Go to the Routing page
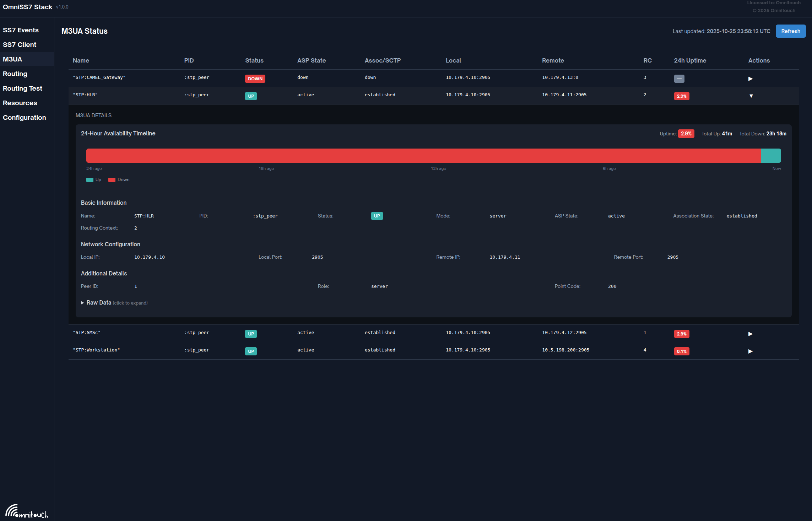 [x=15, y=74]
